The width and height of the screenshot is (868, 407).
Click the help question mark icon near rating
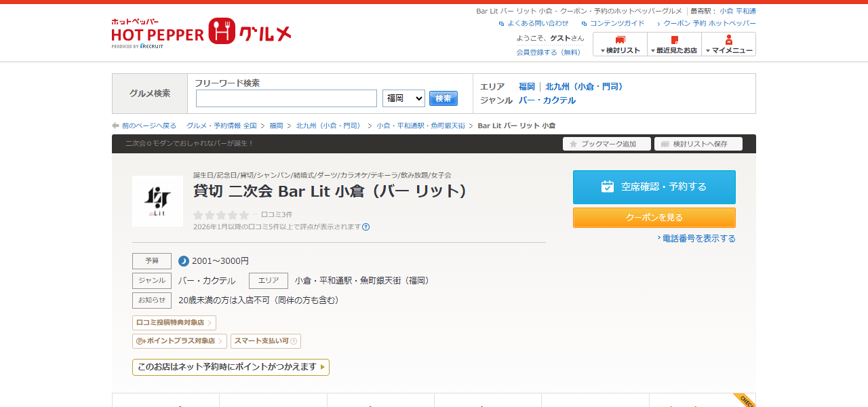[366, 227]
